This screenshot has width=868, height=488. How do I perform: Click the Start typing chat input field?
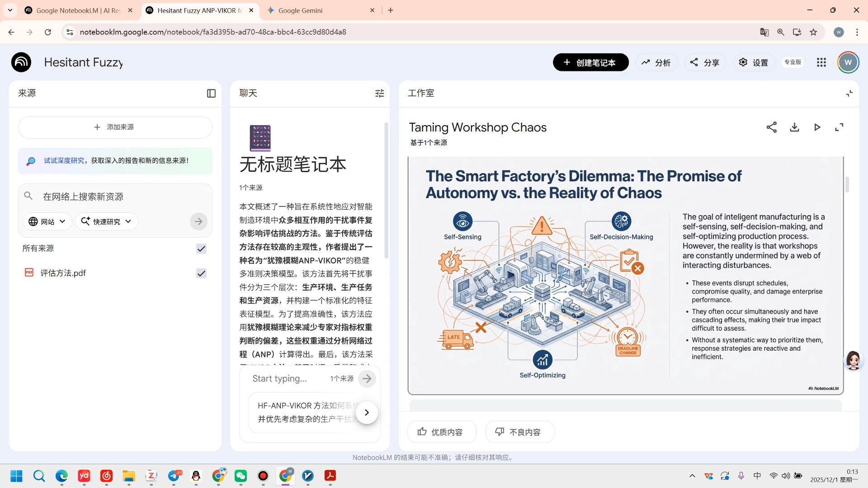coord(294,379)
